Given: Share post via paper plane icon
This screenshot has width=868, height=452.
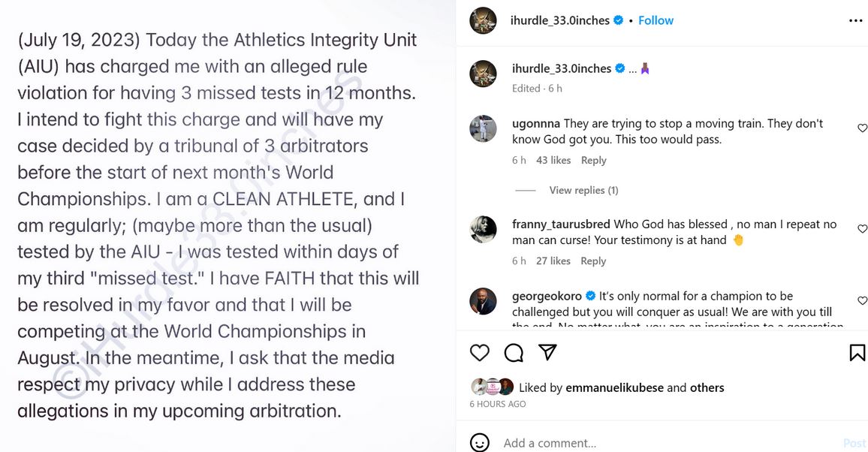Looking at the screenshot, I should coord(548,352).
